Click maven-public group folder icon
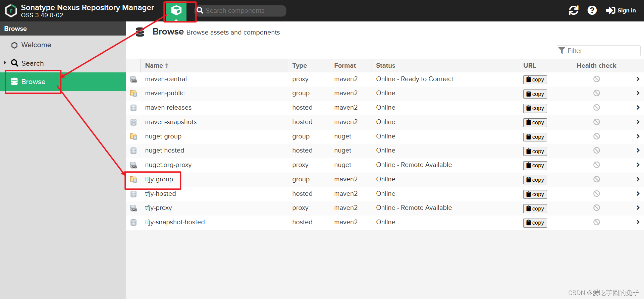The width and height of the screenshot is (644, 299). click(133, 94)
